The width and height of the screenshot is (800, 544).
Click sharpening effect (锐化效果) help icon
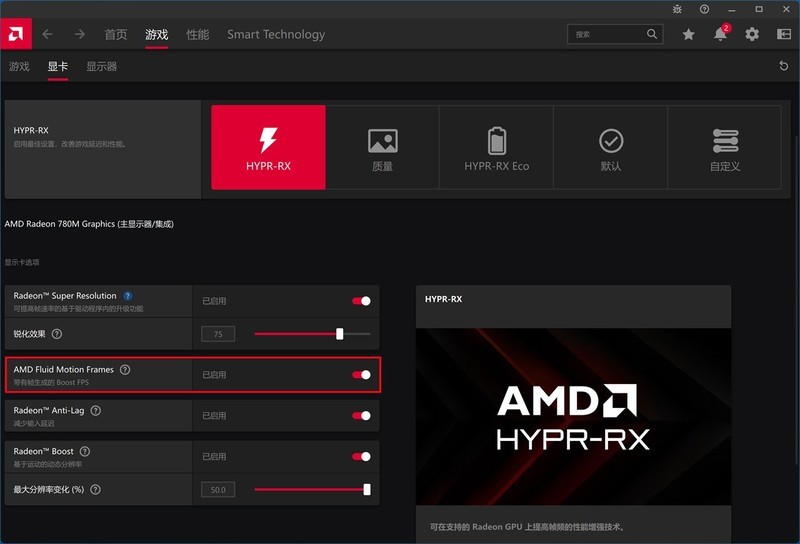57,334
